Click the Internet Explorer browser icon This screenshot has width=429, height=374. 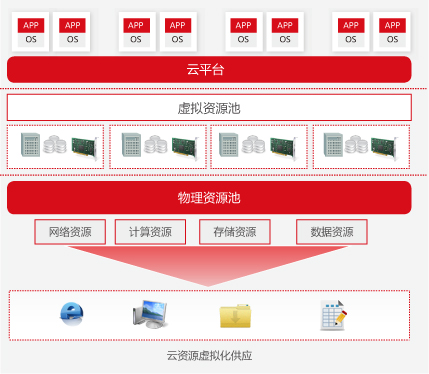72,314
